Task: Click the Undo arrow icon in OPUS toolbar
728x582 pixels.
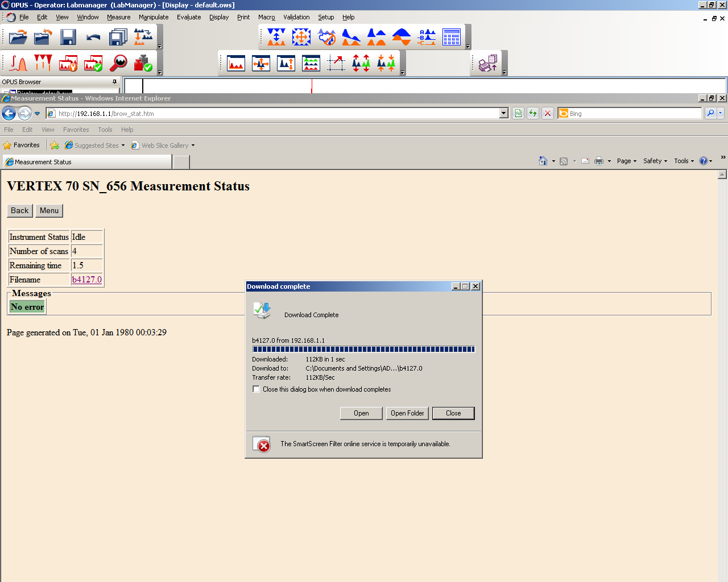Action: pyautogui.click(x=93, y=38)
